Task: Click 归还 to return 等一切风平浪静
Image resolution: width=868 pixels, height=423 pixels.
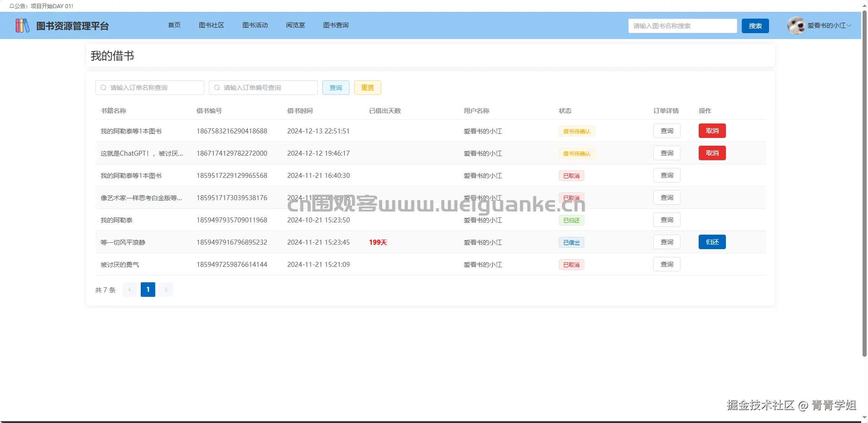Action: coord(712,242)
